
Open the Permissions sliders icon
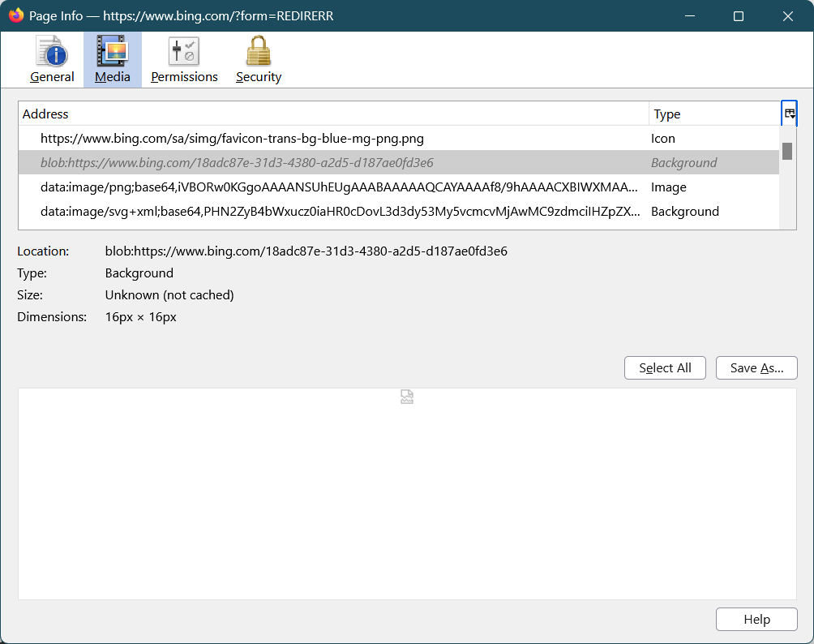coord(184,51)
